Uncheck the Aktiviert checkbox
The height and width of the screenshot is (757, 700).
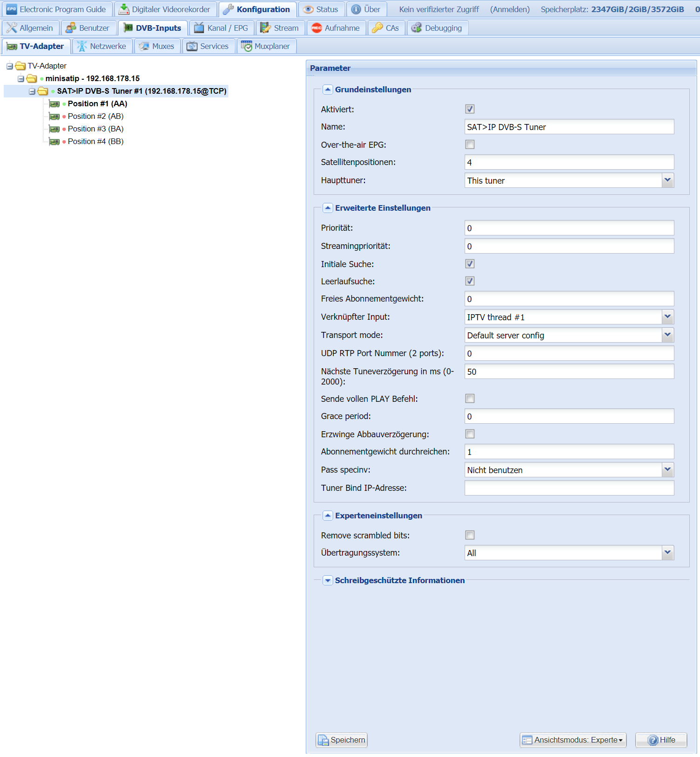pyautogui.click(x=470, y=109)
